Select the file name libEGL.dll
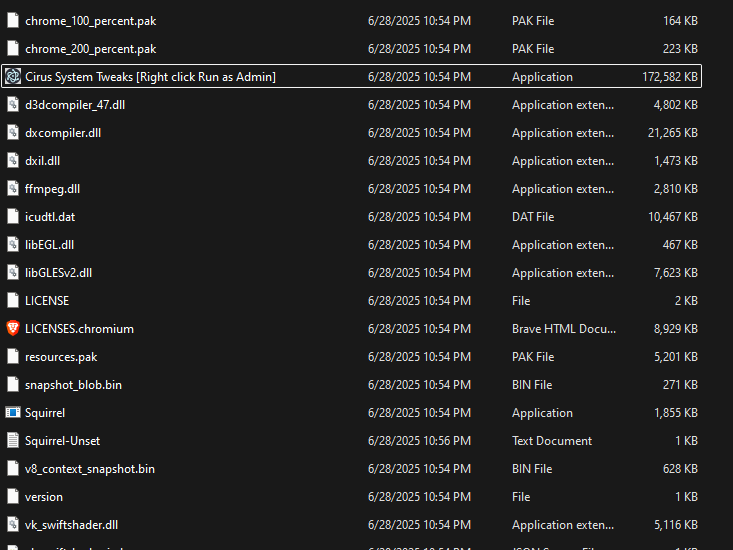733x550 pixels. tap(50, 245)
